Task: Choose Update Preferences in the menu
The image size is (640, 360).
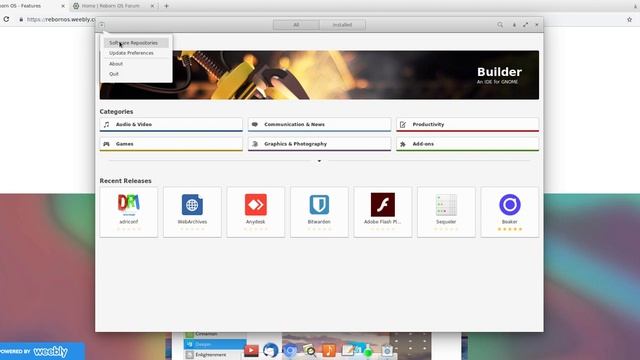Action: [x=136, y=53]
